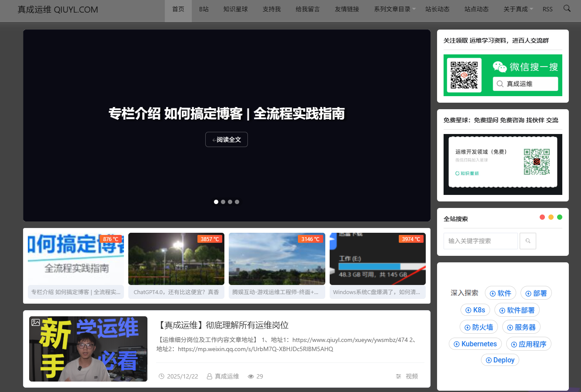Click the 视频 category icon on the article row
The height and width of the screenshot is (392, 581).
point(398,376)
